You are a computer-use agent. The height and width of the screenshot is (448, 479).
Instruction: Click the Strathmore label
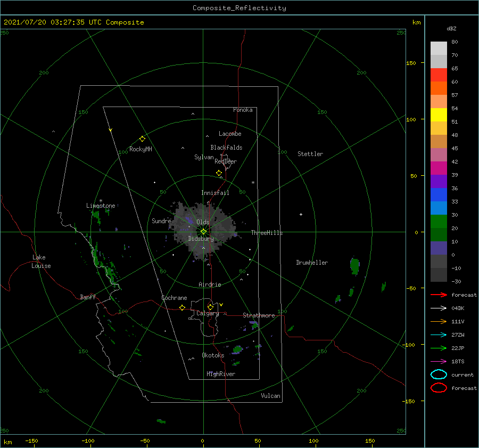pos(259,315)
